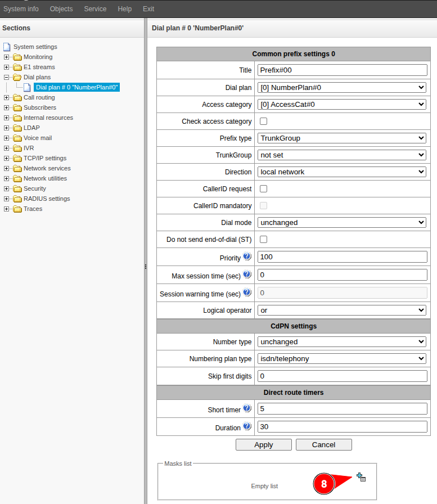
Task: Click the Title input field
Action: [342, 70]
